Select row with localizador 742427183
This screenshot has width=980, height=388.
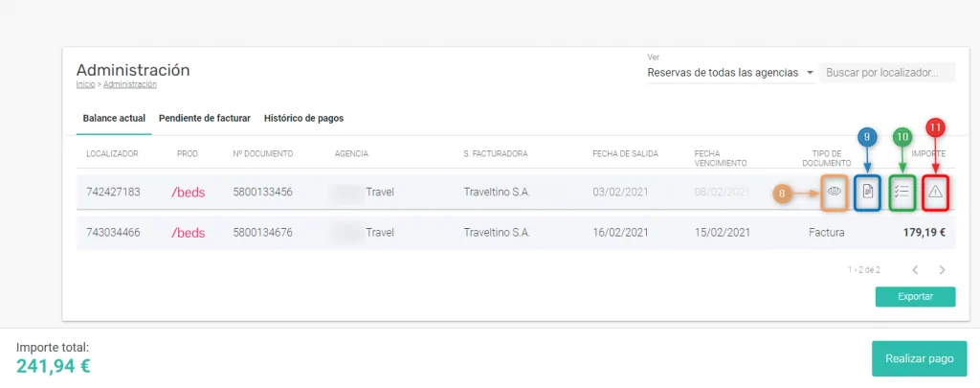113,193
